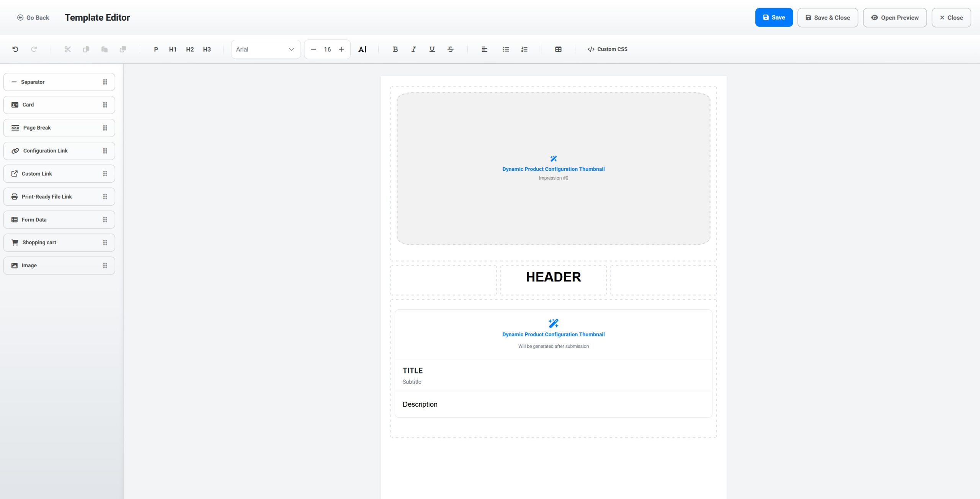Screen dimensions: 980x499
Task: Click the bulleted list icon
Action: click(x=506, y=49)
